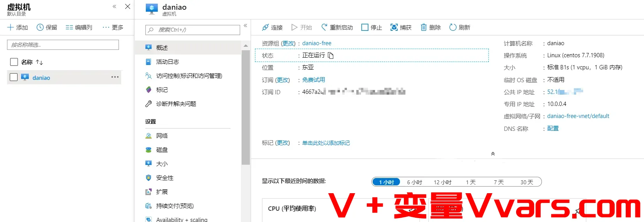The image size is (644, 222).
Task: Click the menu scrollbar up arrow
Action: click(x=246, y=46)
